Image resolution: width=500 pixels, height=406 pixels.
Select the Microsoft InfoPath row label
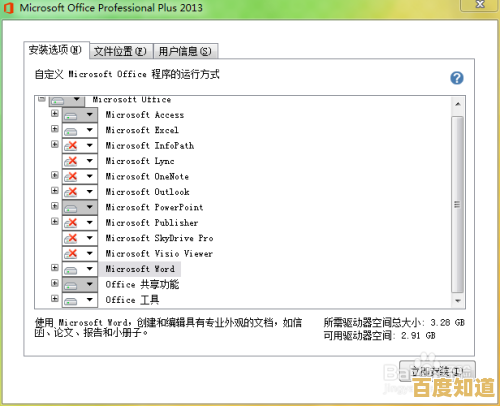tap(150, 146)
